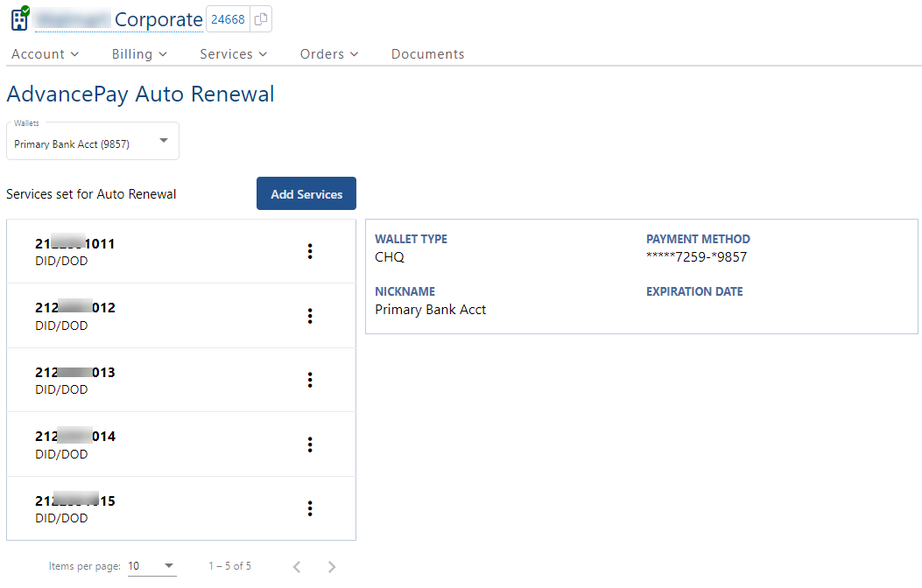Open the three-dot menu for the number ending 1011
This screenshot has width=922, height=588.
click(310, 252)
